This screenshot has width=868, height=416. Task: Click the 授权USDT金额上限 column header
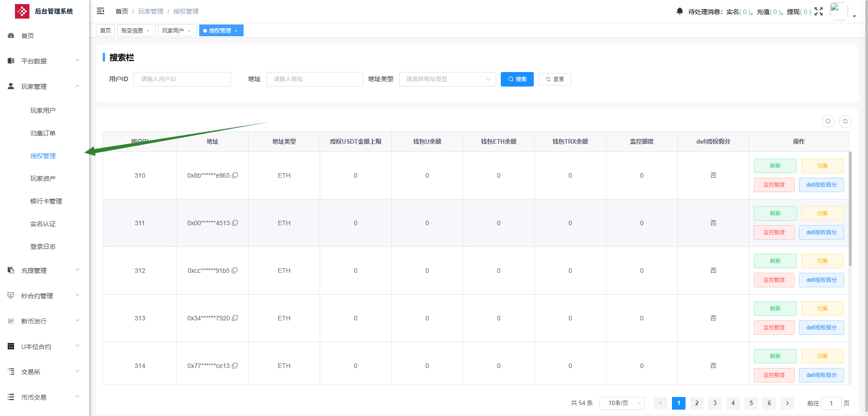[x=355, y=141]
